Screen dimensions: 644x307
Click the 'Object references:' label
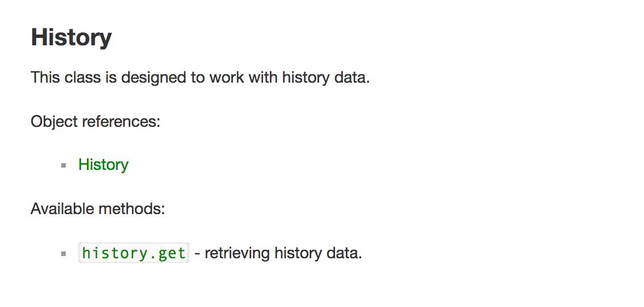(x=95, y=121)
